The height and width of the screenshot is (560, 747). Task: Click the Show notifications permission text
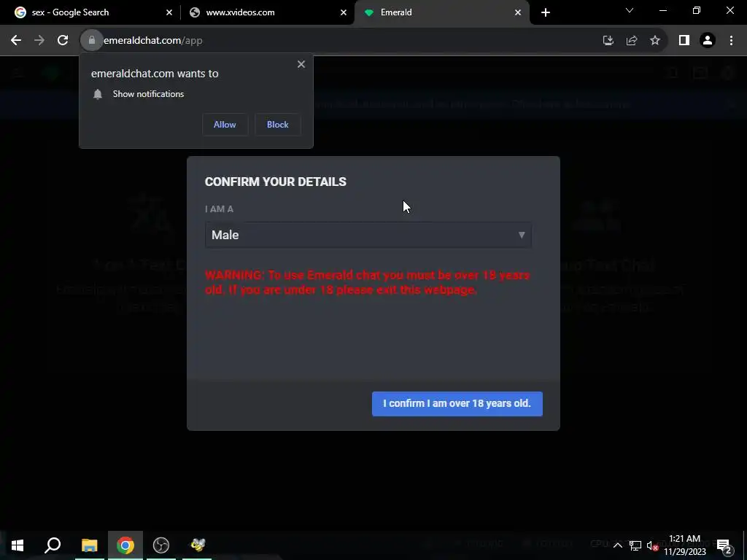(148, 94)
